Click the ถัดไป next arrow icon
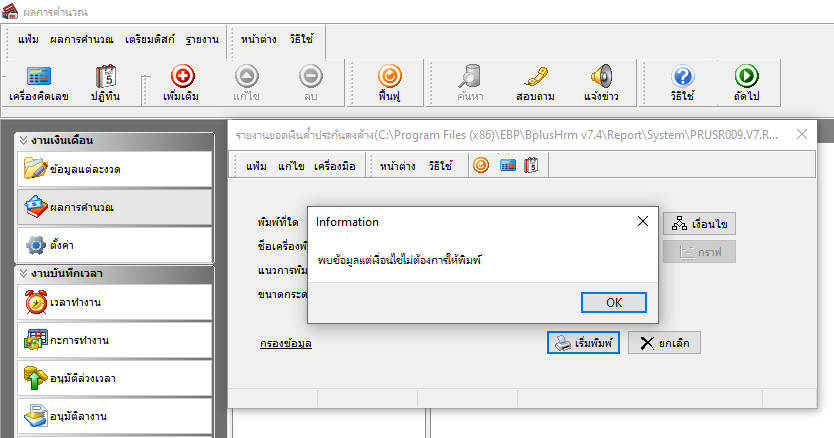The image size is (834, 438). [746, 83]
